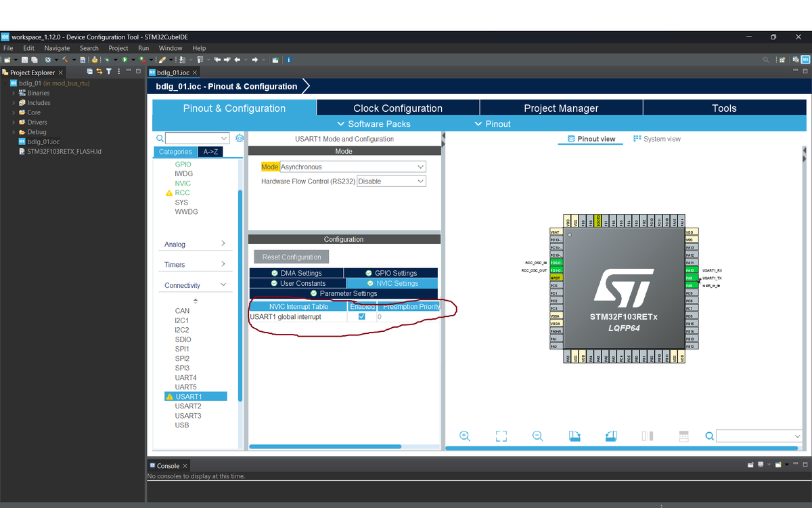812x508 pixels.
Task: Click the pin search magnifier icon
Action: click(709, 436)
